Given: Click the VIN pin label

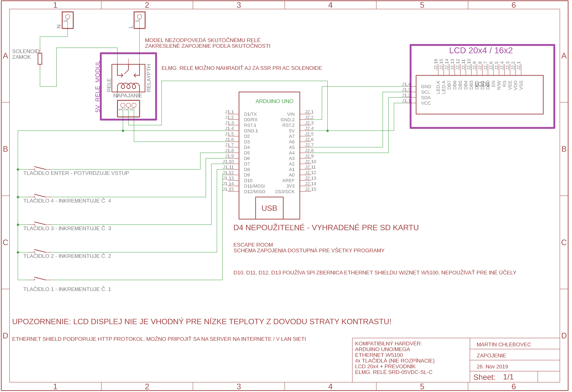Looking at the screenshot, I should pos(291,114).
